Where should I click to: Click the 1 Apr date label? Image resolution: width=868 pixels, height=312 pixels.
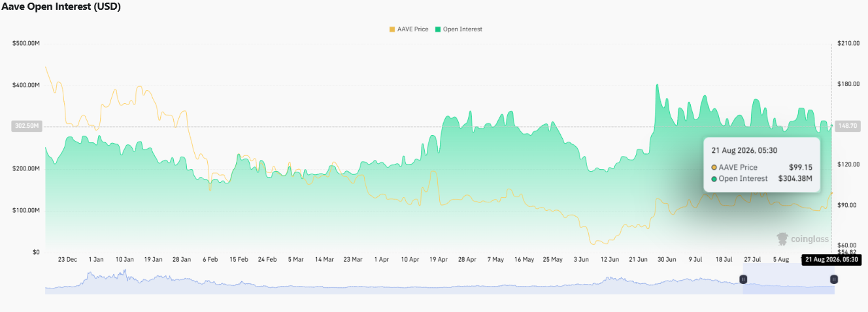(381, 259)
